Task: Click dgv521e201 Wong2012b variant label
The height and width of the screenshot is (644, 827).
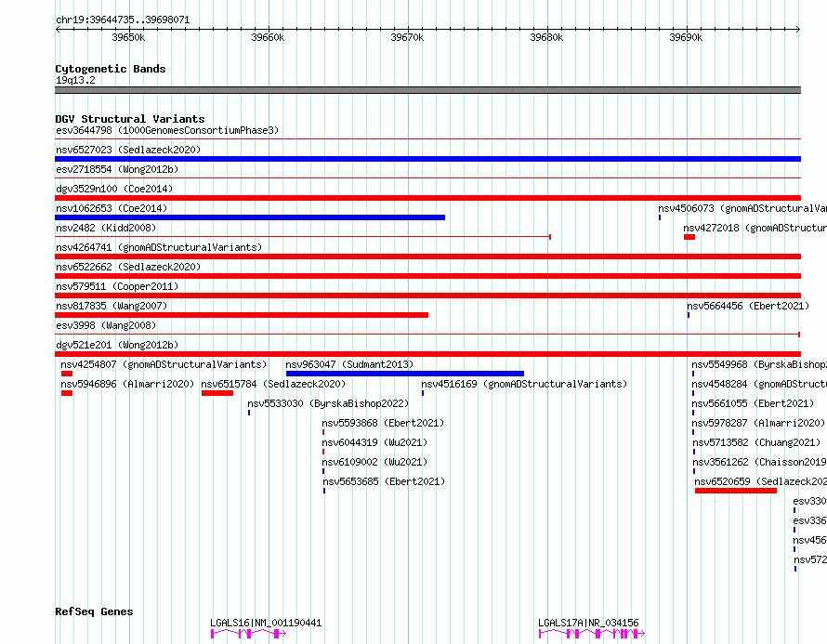Action: [117, 345]
